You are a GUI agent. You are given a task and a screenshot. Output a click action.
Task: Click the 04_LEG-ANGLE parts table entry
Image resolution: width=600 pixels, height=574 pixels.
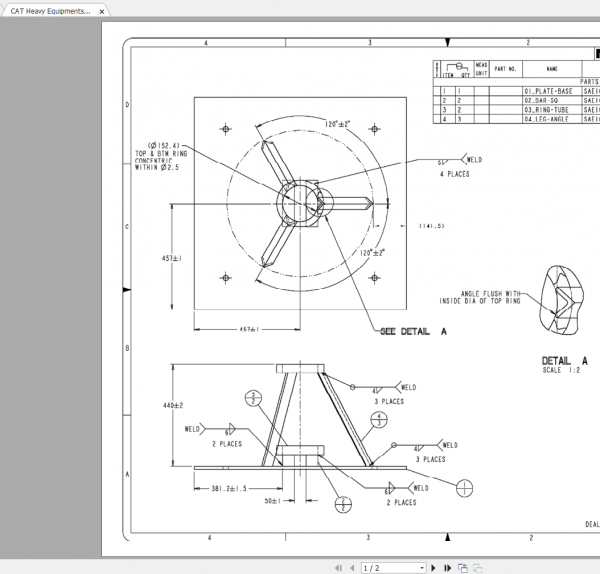pyautogui.click(x=546, y=119)
